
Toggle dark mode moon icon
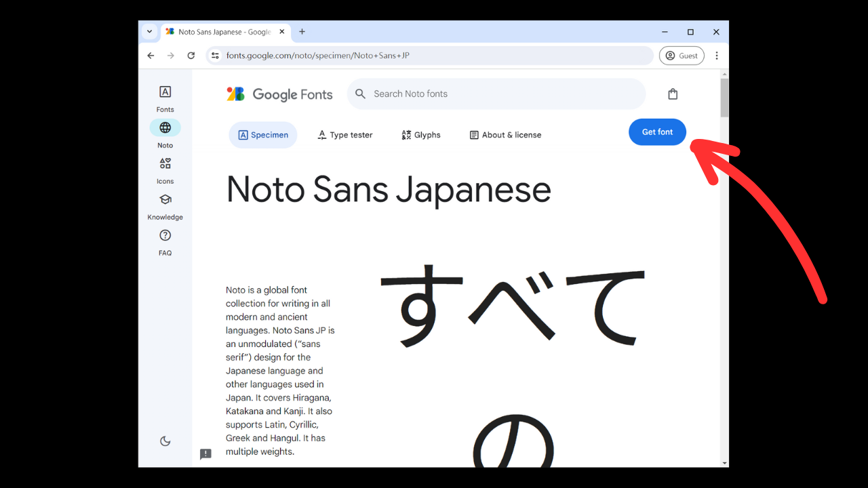click(x=165, y=441)
